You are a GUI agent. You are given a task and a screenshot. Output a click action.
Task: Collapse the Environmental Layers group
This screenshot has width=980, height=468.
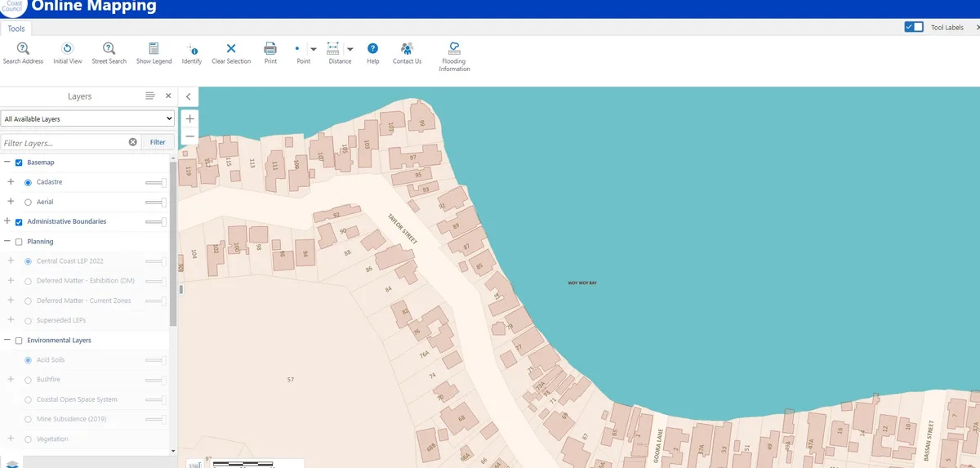click(x=7, y=341)
